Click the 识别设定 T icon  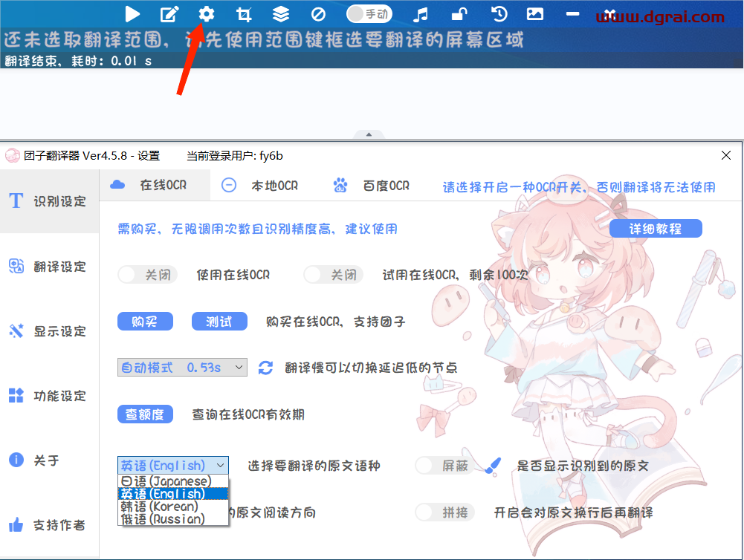16,201
